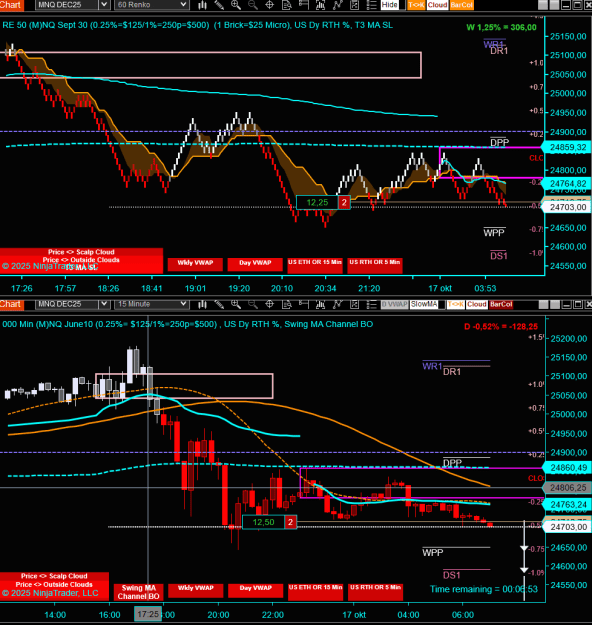Click the 12,50 position marker in the 15 Minute chart
This screenshot has width=592, height=625.
[264, 522]
